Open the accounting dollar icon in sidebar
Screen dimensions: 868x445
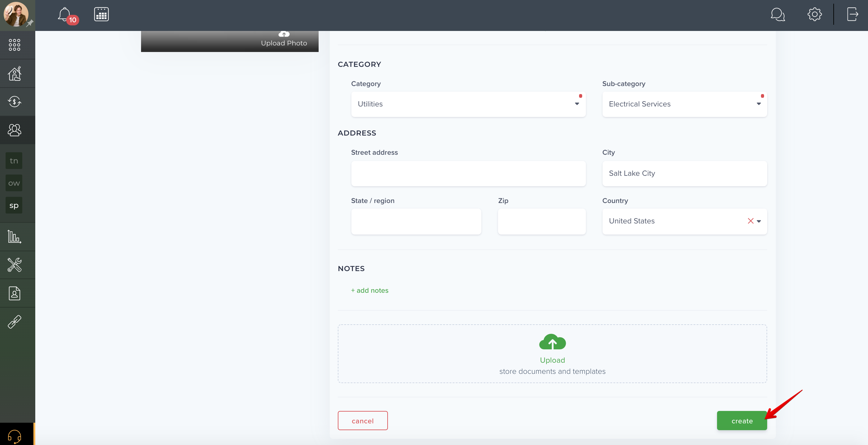coord(15,102)
